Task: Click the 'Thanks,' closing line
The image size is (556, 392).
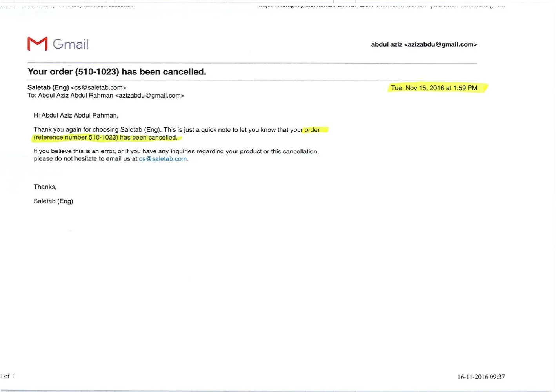Action: (45, 187)
